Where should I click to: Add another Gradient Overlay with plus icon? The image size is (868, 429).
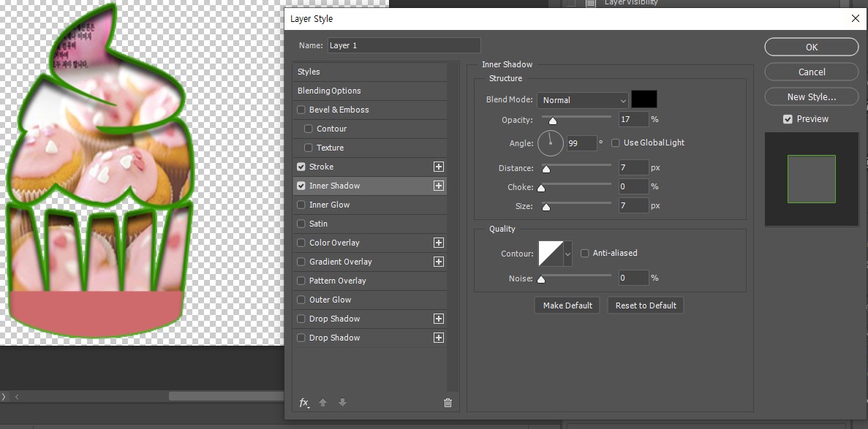click(439, 262)
